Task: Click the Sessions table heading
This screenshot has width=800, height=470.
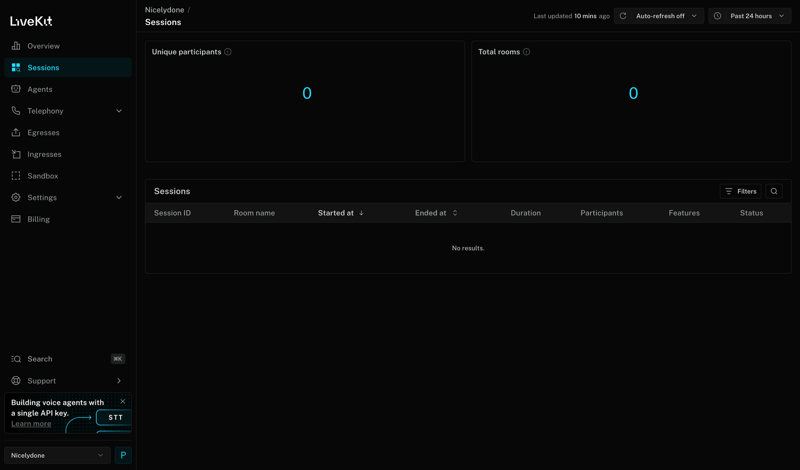Action: [x=172, y=191]
